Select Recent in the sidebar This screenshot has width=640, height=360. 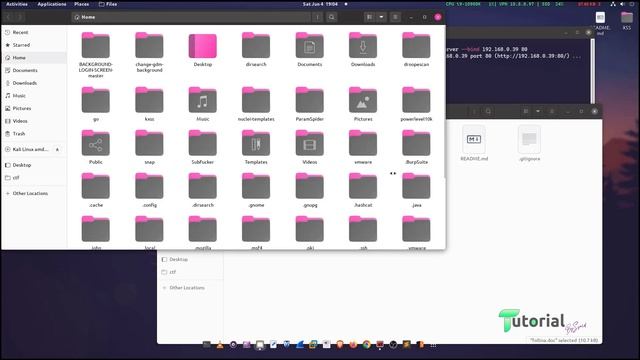[x=33, y=32]
